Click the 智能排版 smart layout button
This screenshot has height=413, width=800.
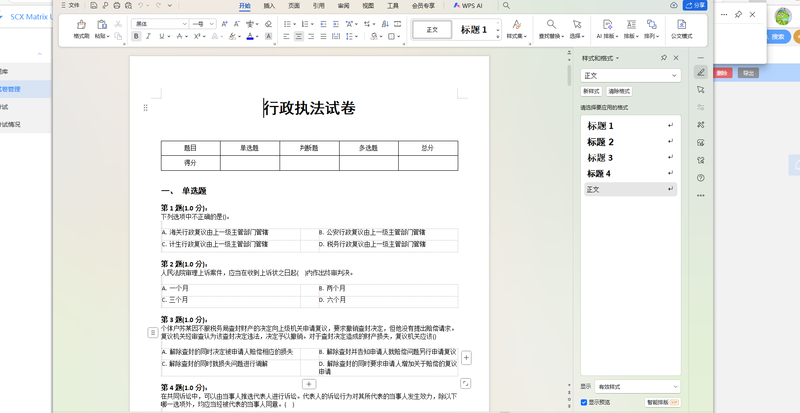(x=663, y=402)
